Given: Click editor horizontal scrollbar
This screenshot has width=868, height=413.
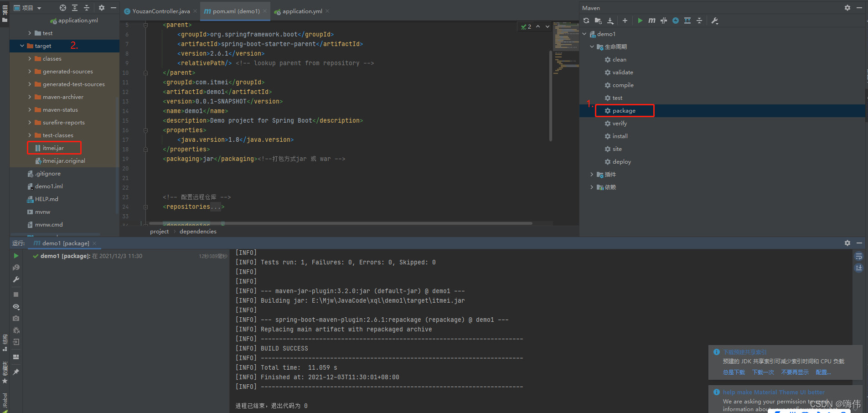Looking at the screenshot, I should 341,223.
